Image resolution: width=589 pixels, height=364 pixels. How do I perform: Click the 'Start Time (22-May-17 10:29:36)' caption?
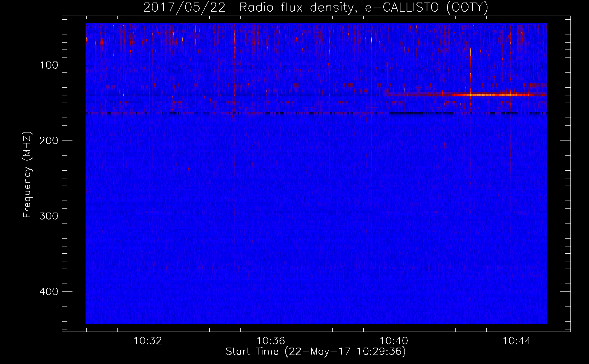(316, 352)
